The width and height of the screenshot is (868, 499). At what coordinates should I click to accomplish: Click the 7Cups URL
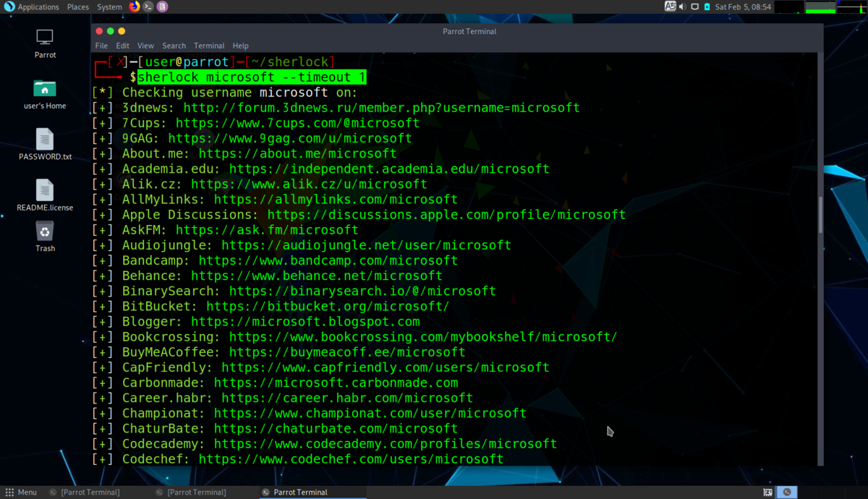click(297, 123)
